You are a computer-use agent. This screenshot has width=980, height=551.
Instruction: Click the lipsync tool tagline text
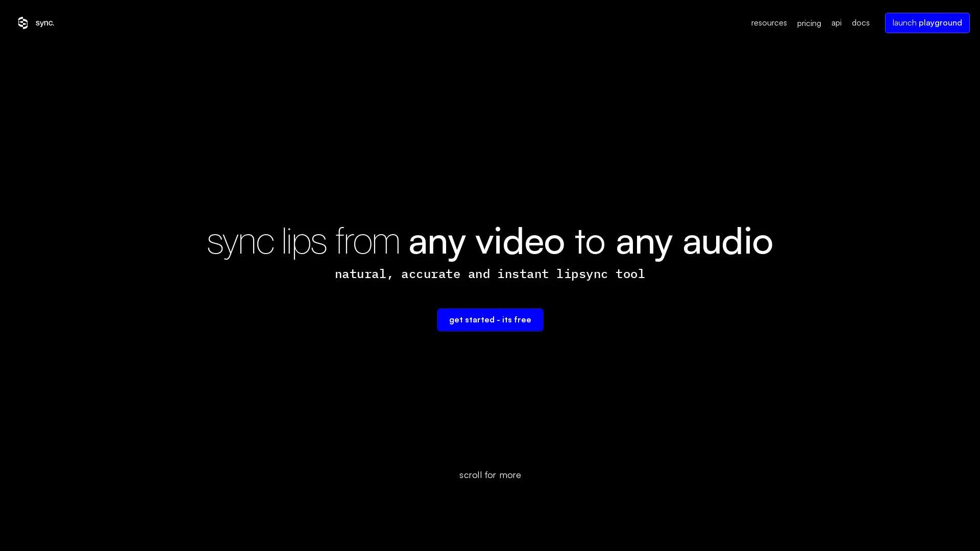[489, 274]
